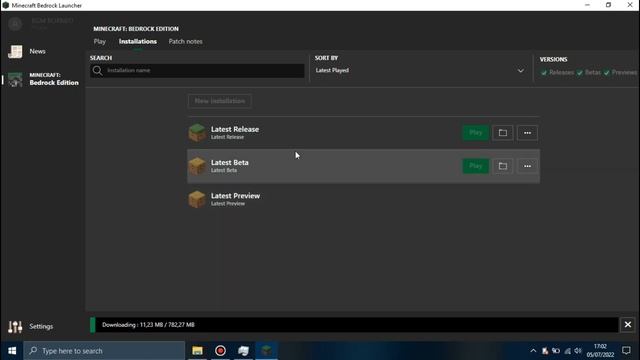This screenshot has width=640, height=360.
Task: Switch to the Play tab
Action: pyautogui.click(x=100, y=42)
